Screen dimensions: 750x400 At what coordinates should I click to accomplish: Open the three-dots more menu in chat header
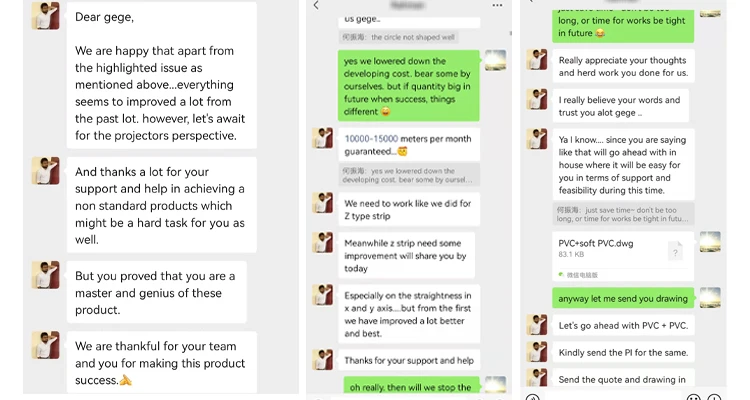tap(498, 6)
